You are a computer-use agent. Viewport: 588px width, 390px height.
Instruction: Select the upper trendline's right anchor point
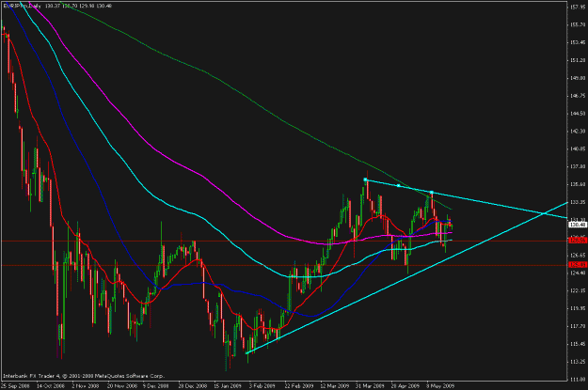pyautogui.click(x=432, y=193)
